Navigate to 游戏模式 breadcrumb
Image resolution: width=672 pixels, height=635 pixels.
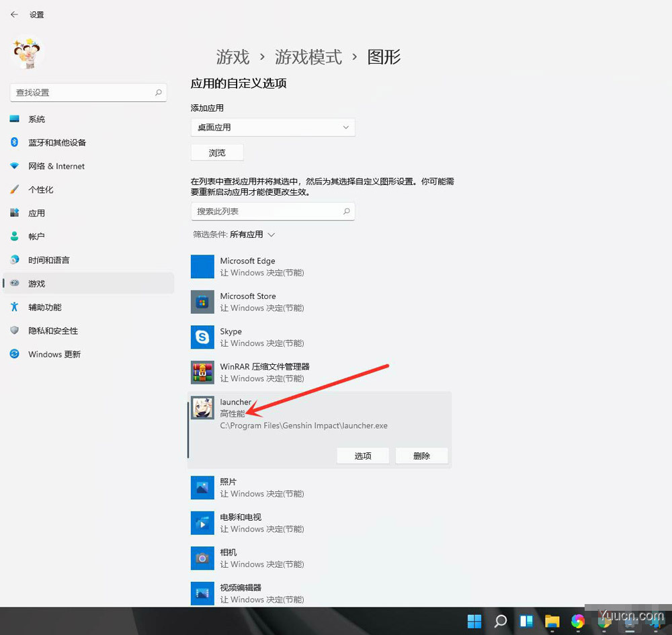pos(308,57)
